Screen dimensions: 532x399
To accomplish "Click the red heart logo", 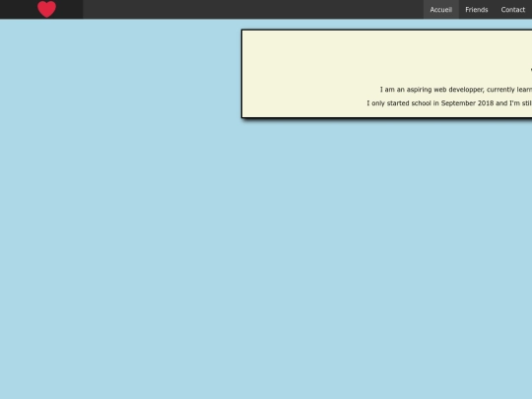I will point(47,9).
